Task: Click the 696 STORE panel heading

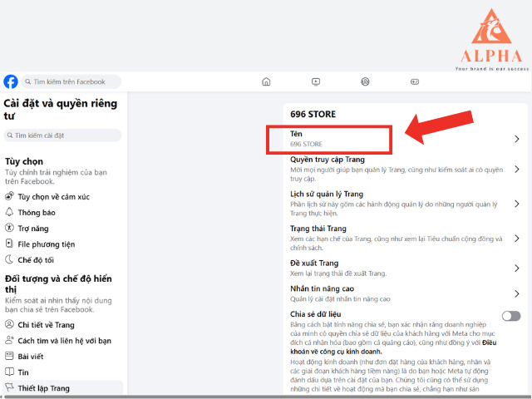Action: tap(313, 115)
